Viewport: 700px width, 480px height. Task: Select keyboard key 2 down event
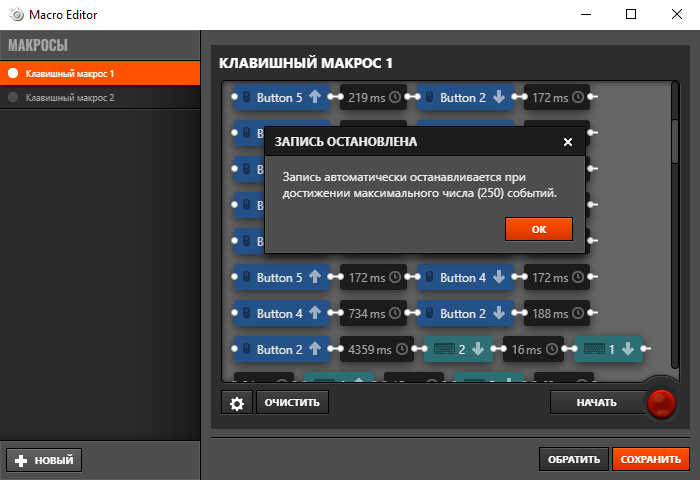point(458,349)
